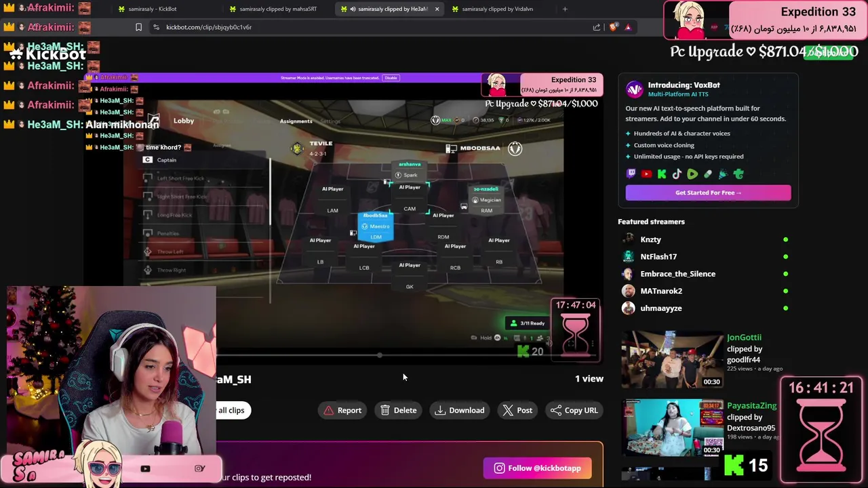
Task: Report this clip
Action: coord(343,410)
